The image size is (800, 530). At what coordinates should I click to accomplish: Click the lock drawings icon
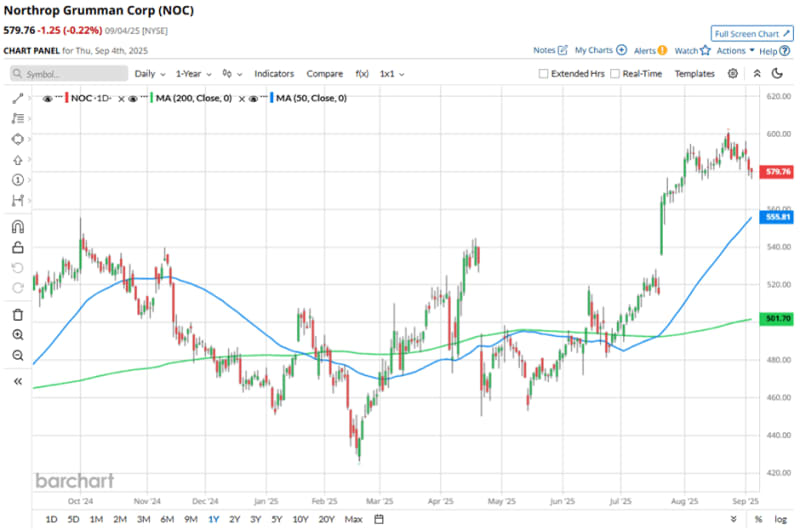click(x=17, y=247)
